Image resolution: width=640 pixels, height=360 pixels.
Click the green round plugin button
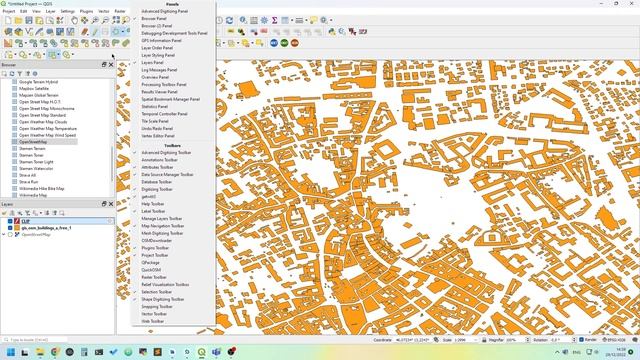point(284,43)
